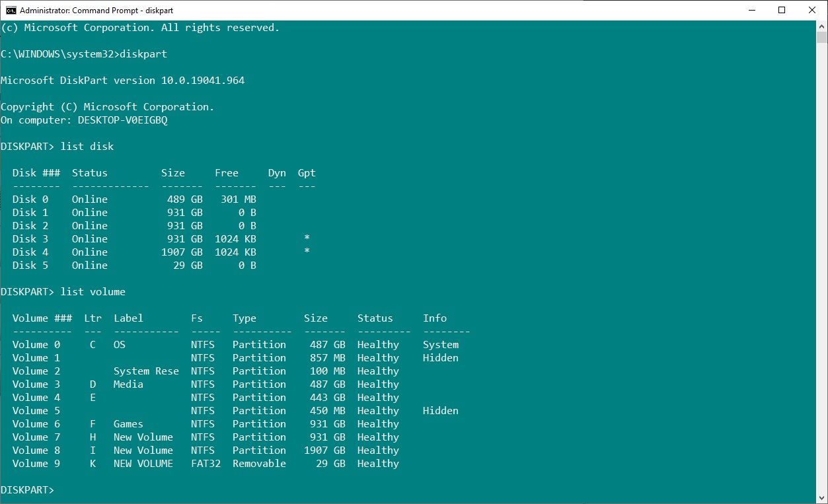Click the 'diskpart' command after system32 prompt
The image size is (828, 504).
[x=143, y=54]
